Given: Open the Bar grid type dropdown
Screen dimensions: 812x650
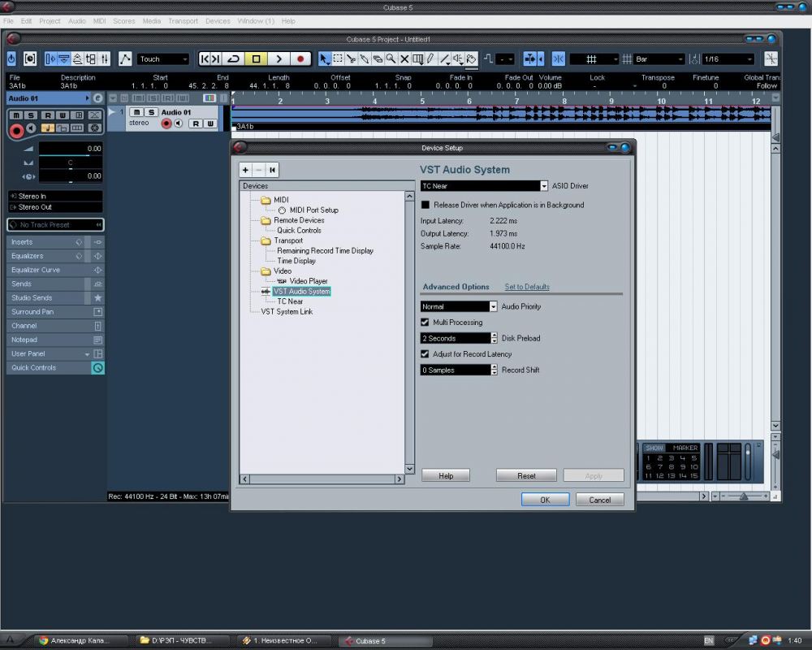Looking at the screenshot, I should [x=659, y=59].
